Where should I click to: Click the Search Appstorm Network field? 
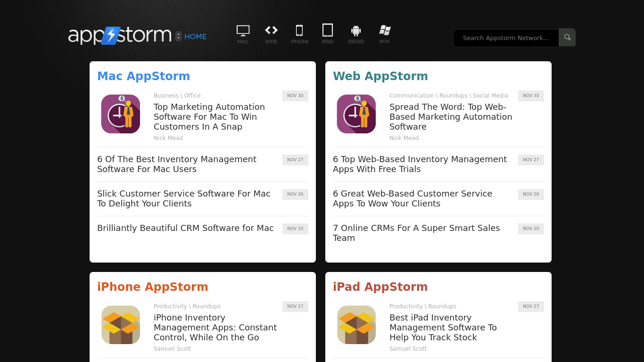506,38
